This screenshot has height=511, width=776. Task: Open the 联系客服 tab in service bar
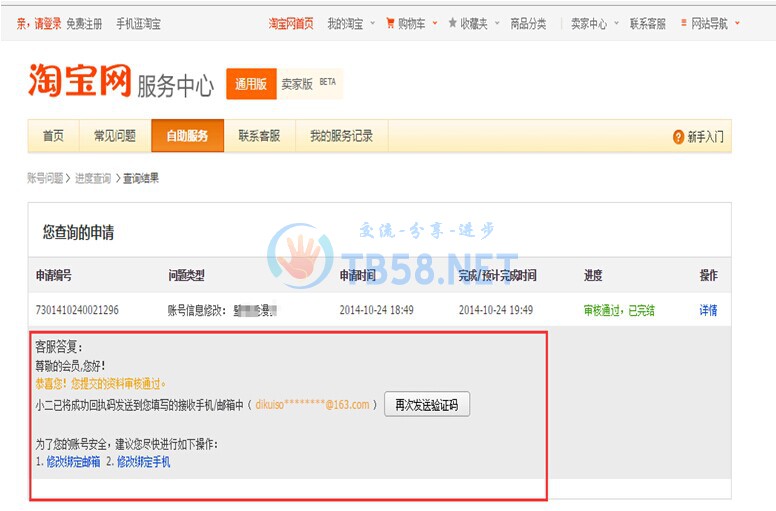(259, 136)
